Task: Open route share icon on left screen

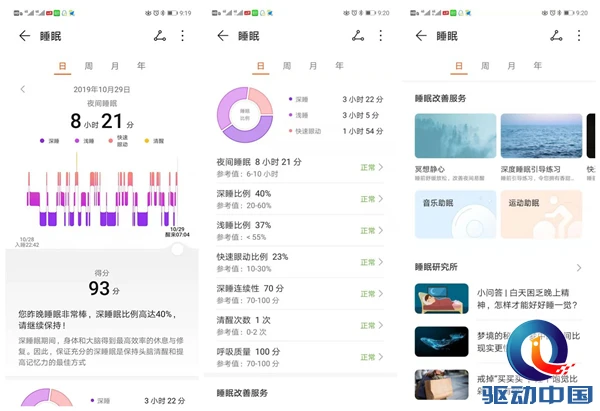Action: pyautogui.click(x=160, y=36)
